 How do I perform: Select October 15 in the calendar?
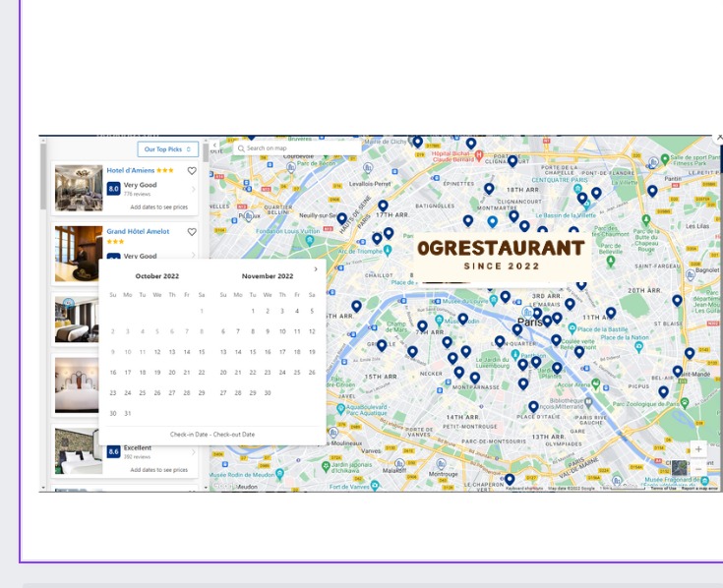pos(202,352)
